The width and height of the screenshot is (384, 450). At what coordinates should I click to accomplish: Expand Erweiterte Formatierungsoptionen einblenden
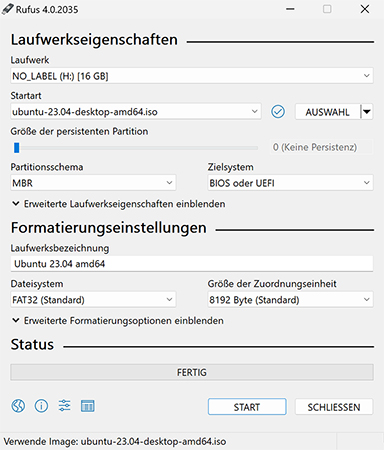coord(118,321)
